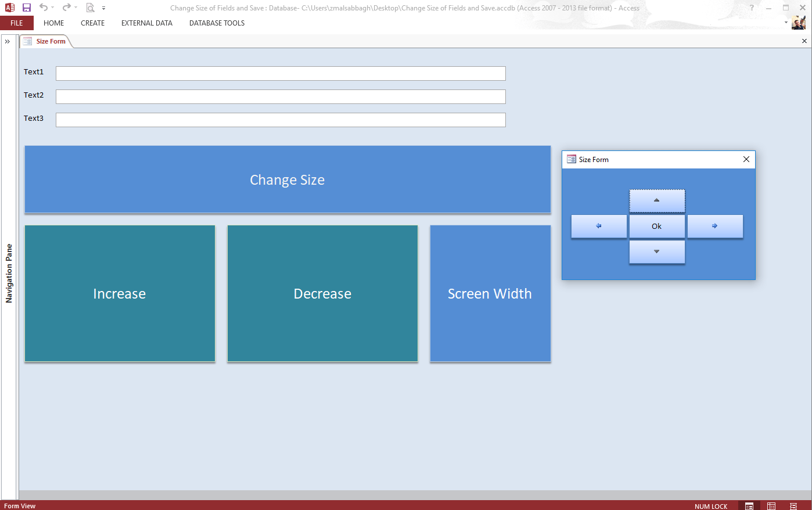
Task: Open Print Preview from the Quick Access Toolbar
Action: pos(90,8)
